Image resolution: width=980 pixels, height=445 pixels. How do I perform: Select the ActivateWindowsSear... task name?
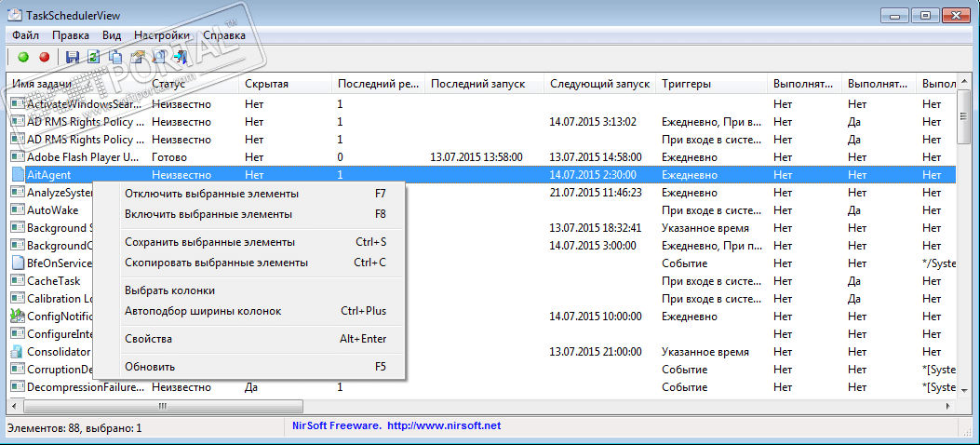85,103
